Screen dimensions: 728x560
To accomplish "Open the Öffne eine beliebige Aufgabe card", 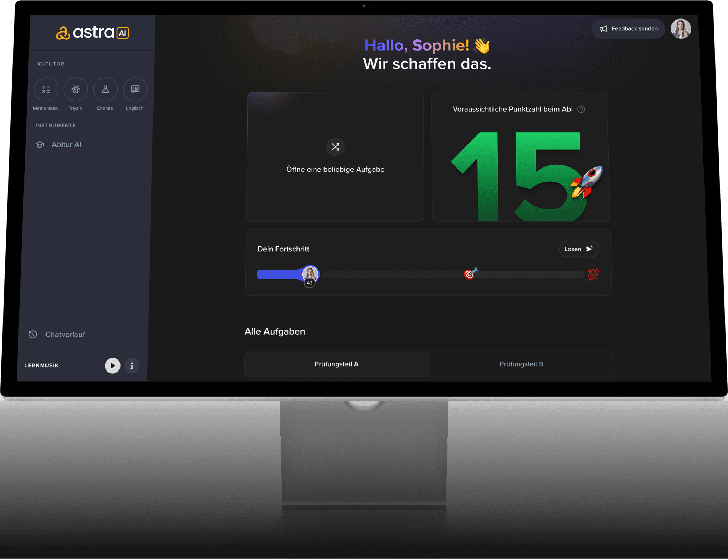I will (x=335, y=156).
